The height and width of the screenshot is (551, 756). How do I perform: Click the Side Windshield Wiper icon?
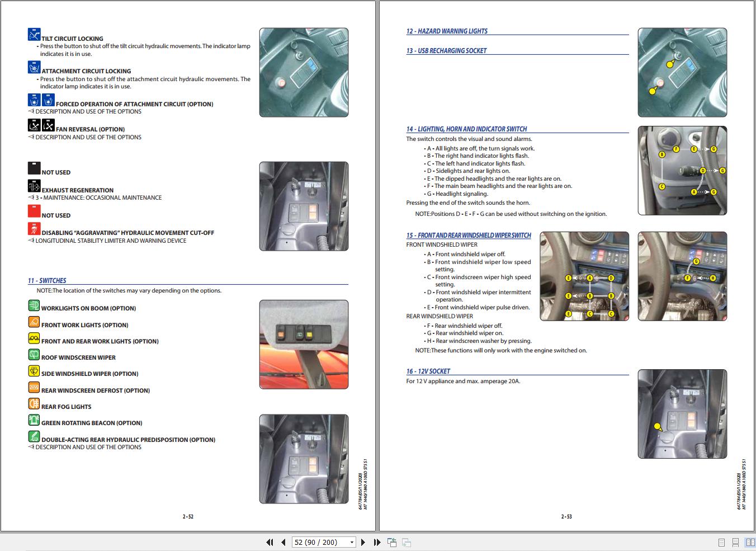(34, 371)
